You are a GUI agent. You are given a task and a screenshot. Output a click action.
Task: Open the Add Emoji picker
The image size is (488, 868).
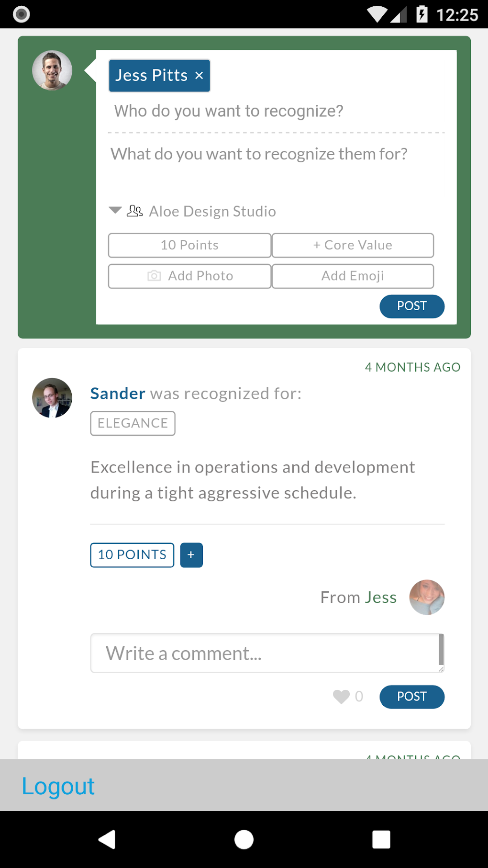coord(353,276)
